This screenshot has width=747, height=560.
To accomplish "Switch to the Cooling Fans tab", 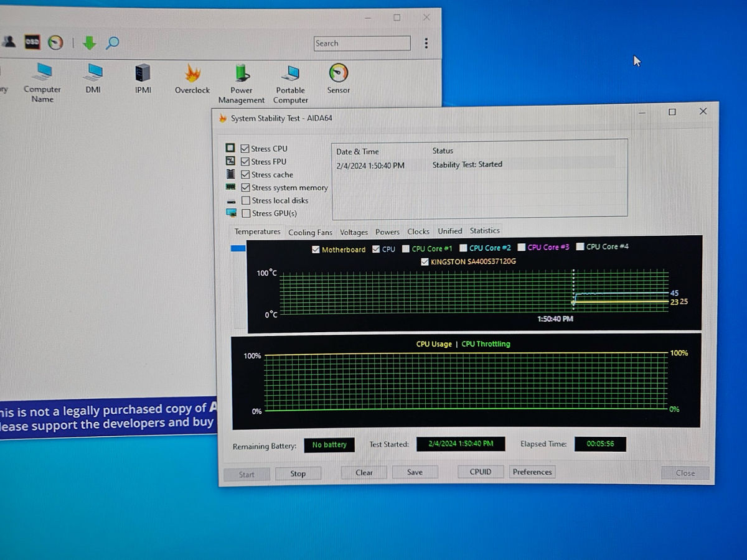I will point(310,232).
